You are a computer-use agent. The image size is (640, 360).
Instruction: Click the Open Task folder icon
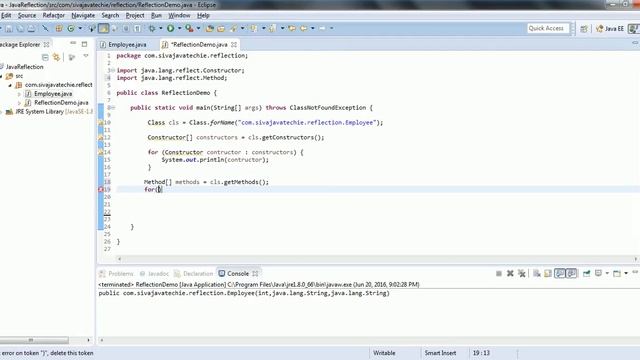pos(221,28)
